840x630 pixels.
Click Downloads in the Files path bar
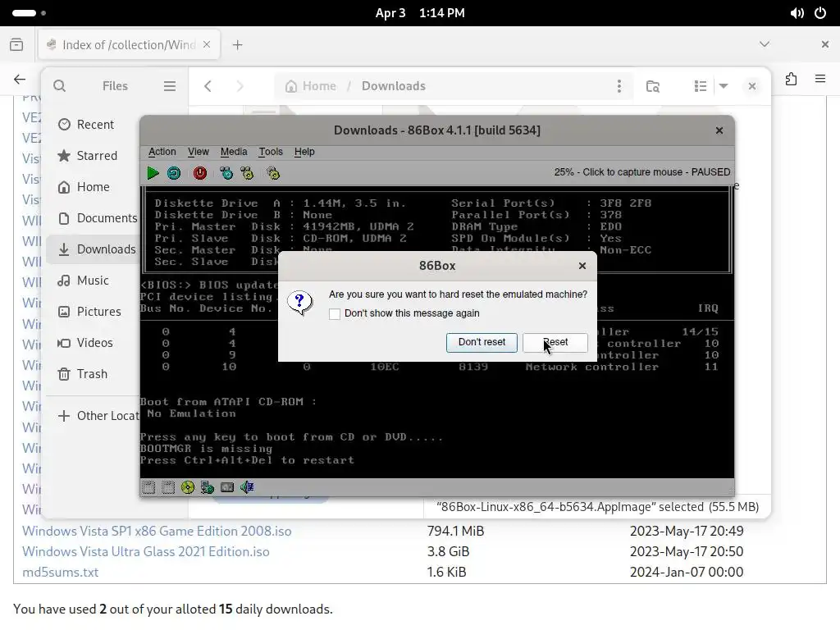tap(393, 85)
